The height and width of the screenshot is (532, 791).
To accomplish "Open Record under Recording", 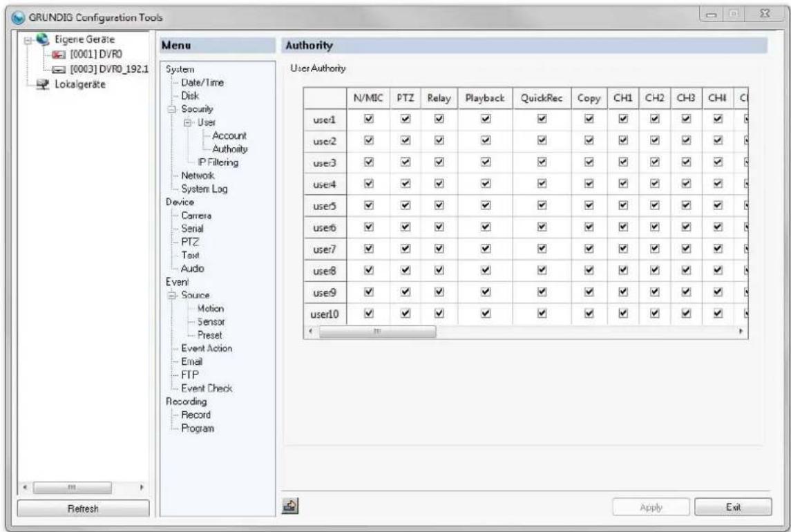I will [x=196, y=415].
